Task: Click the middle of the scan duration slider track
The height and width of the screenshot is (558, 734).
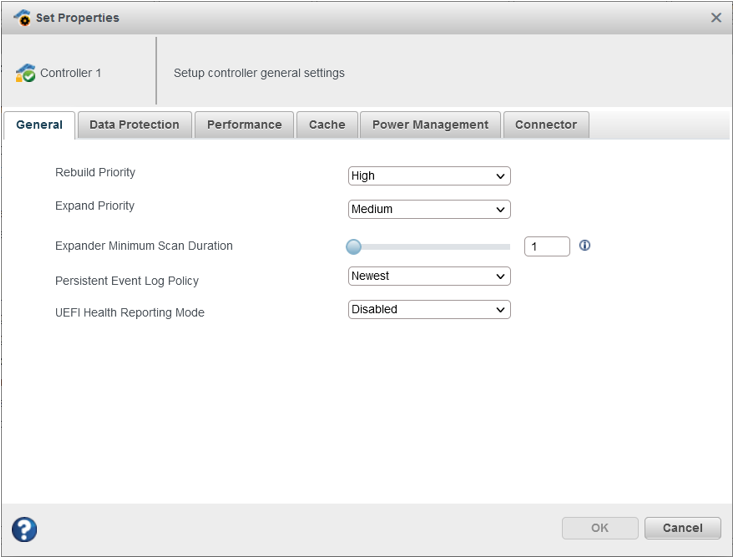Action: (x=429, y=247)
